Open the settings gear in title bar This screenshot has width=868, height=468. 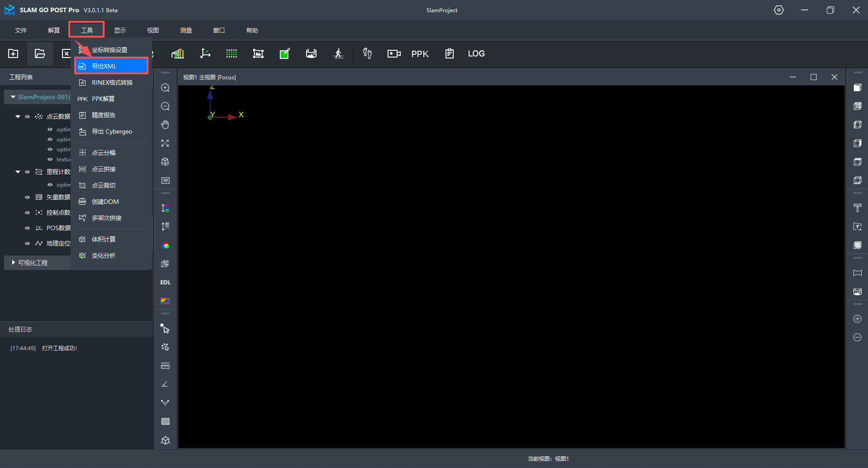click(779, 10)
